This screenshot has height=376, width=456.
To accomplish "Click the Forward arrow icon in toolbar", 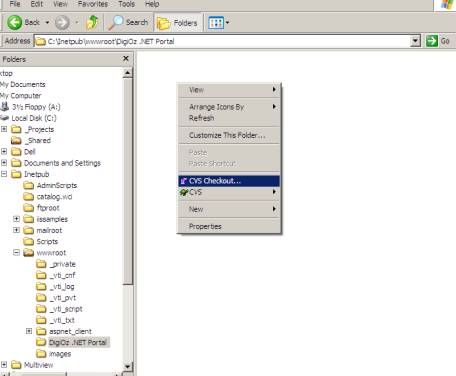I will pos(62,23).
